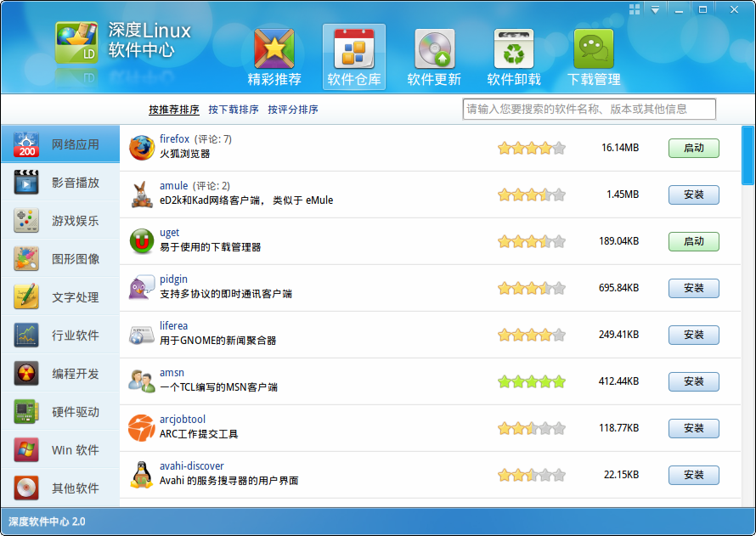
Task: Click firefox star rating
Action: pyautogui.click(x=531, y=148)
